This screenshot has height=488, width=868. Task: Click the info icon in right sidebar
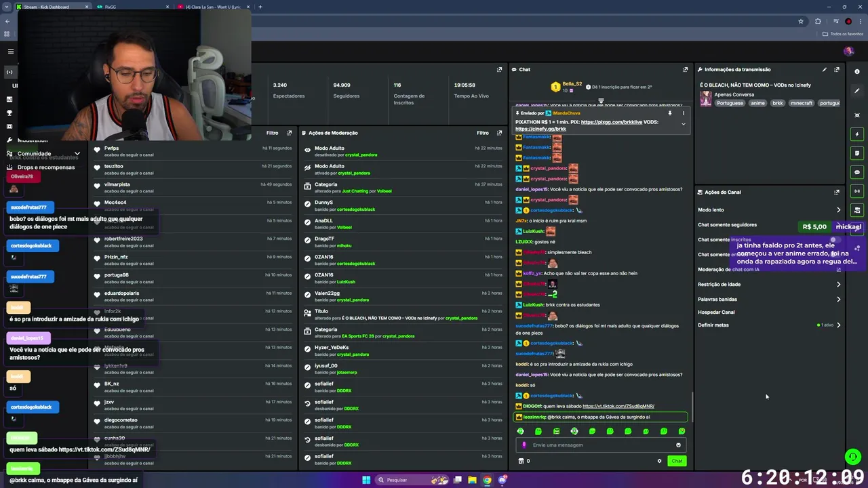(x=857, y=72)
